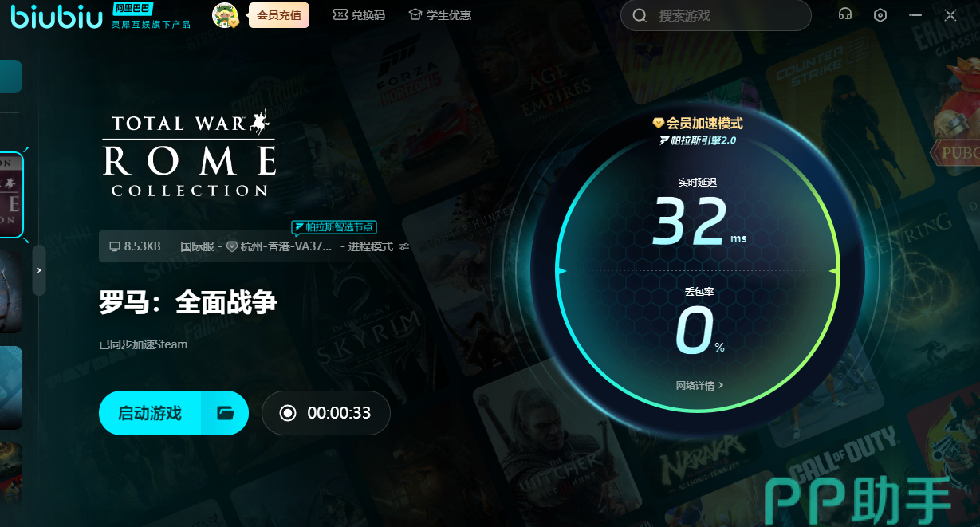Screen dimensions: 980x527
Task: Open game folder icon button
Action: pyautogui.click(x=225, y=413)
